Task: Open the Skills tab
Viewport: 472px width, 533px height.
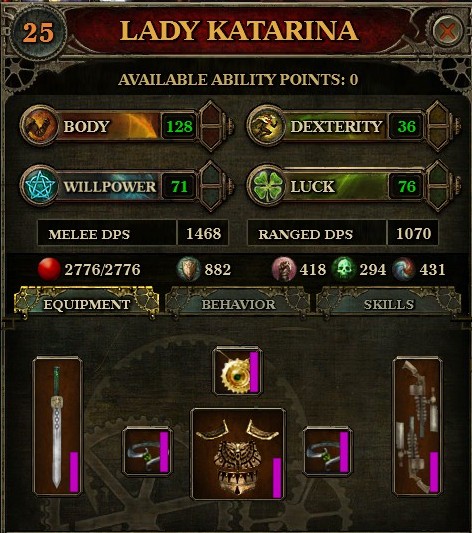Action: [x=389, y=304]
